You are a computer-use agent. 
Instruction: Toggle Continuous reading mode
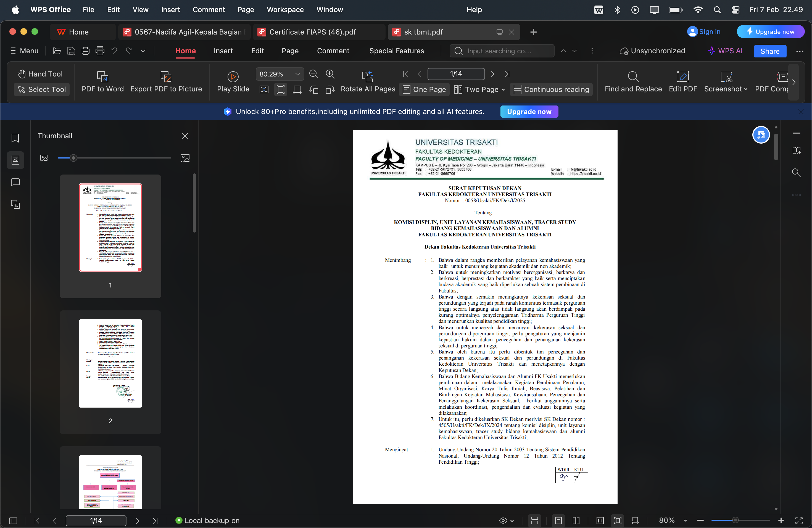(551, 89)
